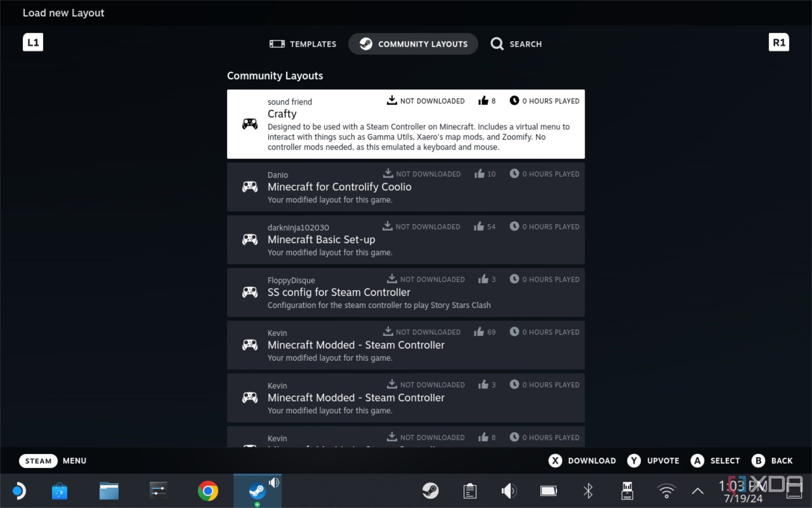Image resolution: width=812 pixels, height=508 pixels.
Task: Click the Search magnifier icon
Action: (497, 44)
